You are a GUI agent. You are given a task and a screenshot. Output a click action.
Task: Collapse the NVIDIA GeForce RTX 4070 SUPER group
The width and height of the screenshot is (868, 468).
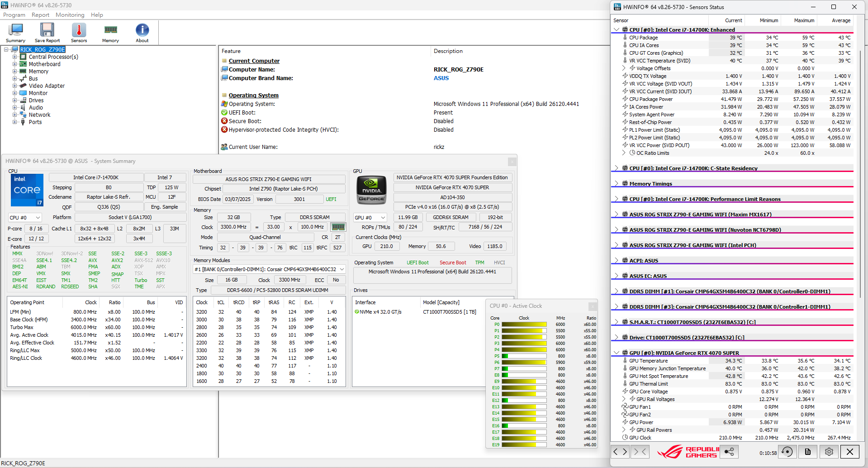point(616,353)
